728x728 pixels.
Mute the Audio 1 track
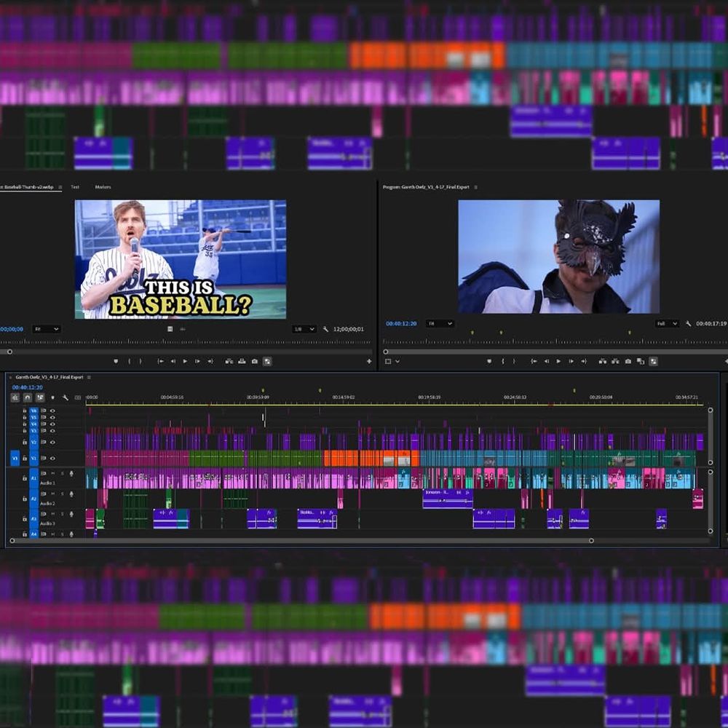pyautogui.click(x=53, y=473)
